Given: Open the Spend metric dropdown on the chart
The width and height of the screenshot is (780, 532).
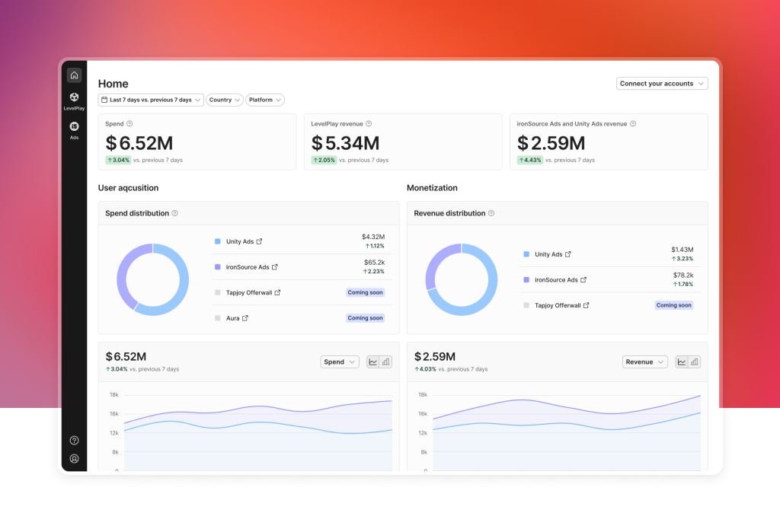Looking at the screenshot, I should pyautogui.click(x=339, y=362).
